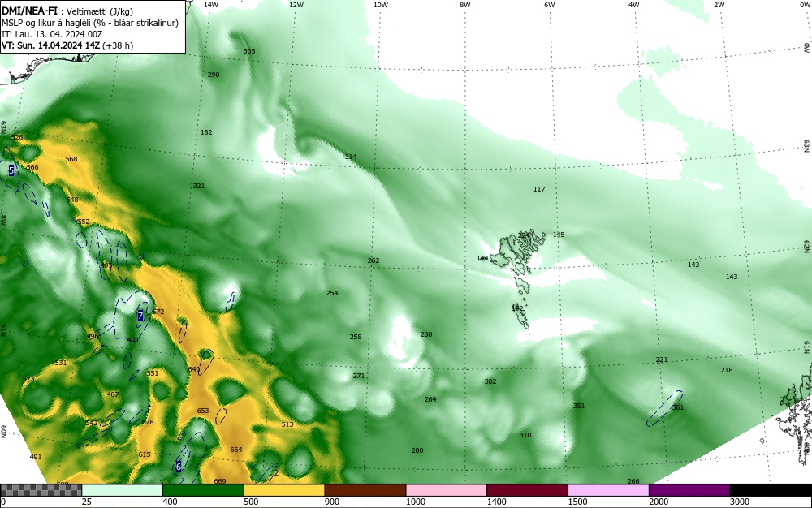The image size is (812, 508).
Task: Click the map value 254
Action: (x=332, y=293)
